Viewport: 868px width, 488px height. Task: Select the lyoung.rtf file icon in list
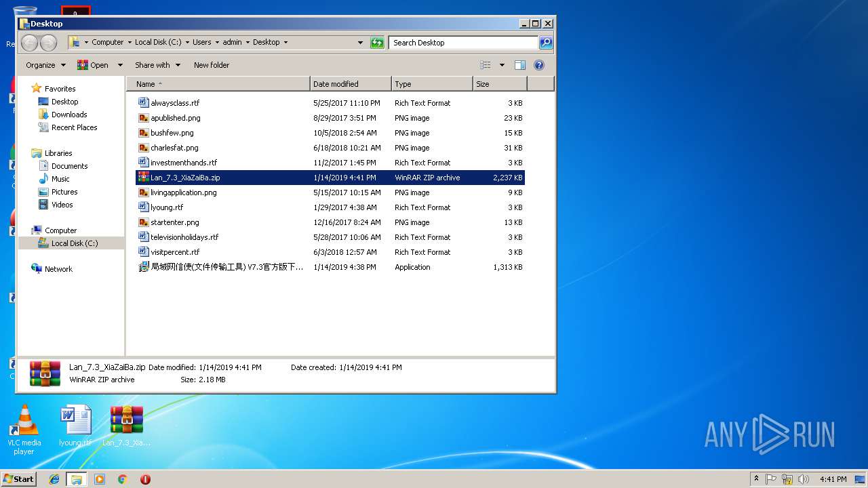pyautogui.click(x=143, y=207)
